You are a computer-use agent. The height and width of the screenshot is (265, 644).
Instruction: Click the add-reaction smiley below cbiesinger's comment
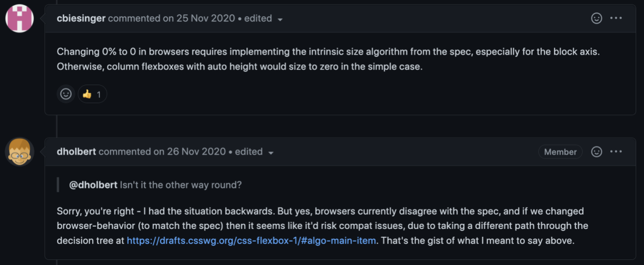[66, 94]
